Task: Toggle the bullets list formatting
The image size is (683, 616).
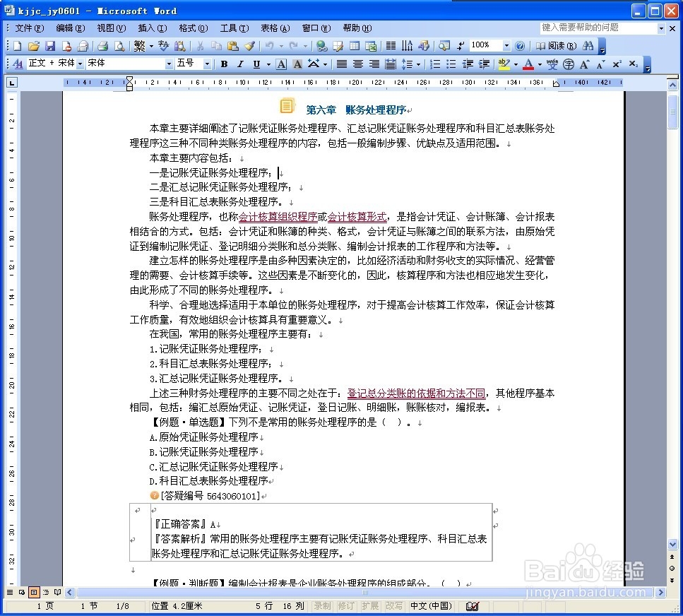Action: [x=451, y=64]
